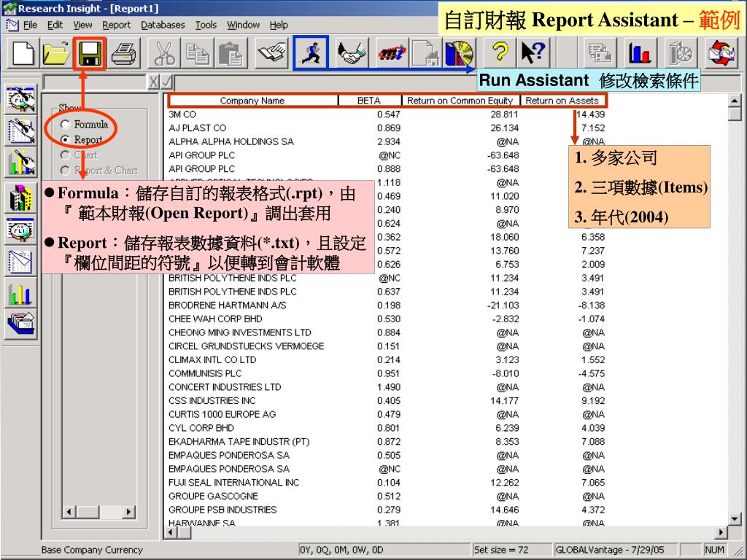Select the Formula radio button
747x560 pixels.
click(65, 125)
